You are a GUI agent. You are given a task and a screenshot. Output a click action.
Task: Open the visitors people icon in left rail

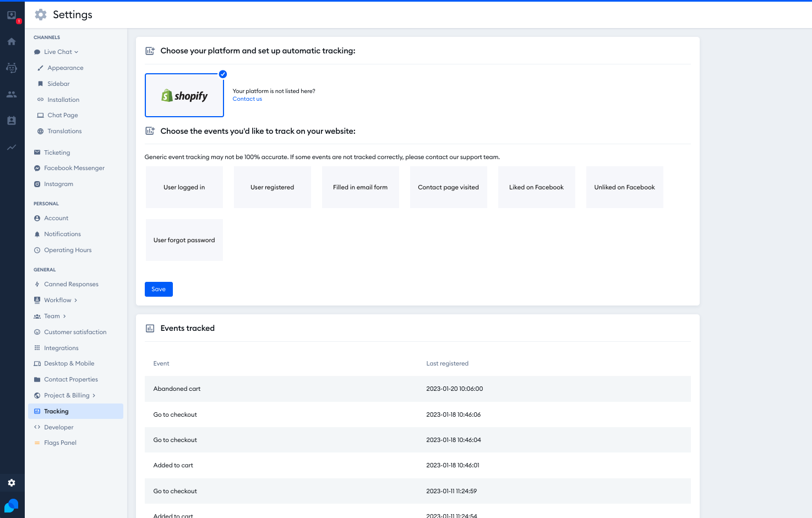click(x=12, y=94)
